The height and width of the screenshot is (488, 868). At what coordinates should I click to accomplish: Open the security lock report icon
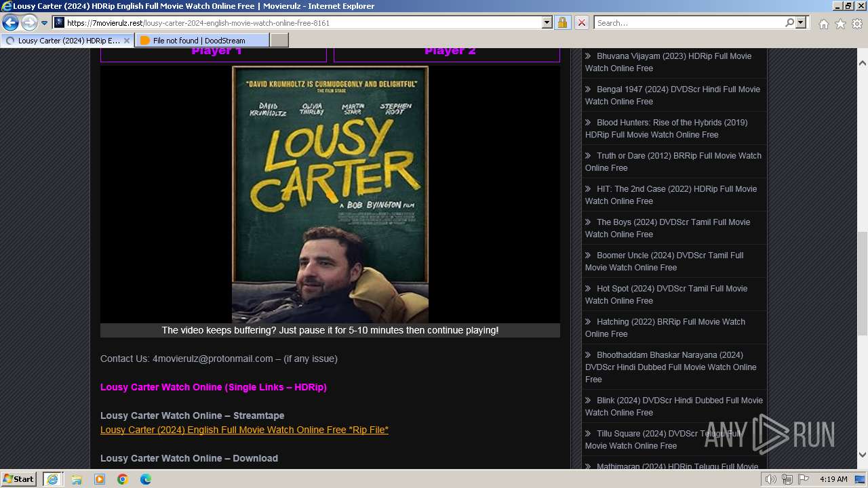coord(562,22)
